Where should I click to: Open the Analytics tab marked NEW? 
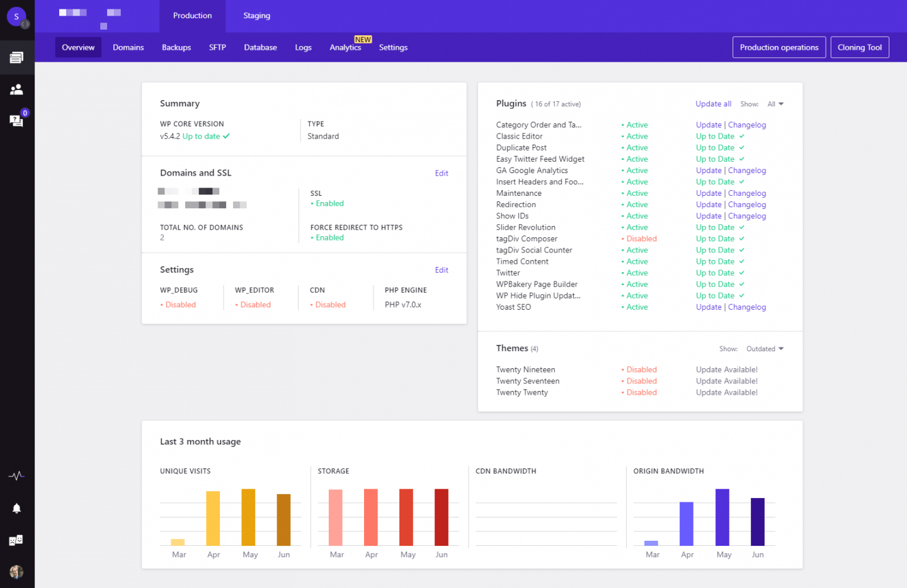(x=345, y=47)
